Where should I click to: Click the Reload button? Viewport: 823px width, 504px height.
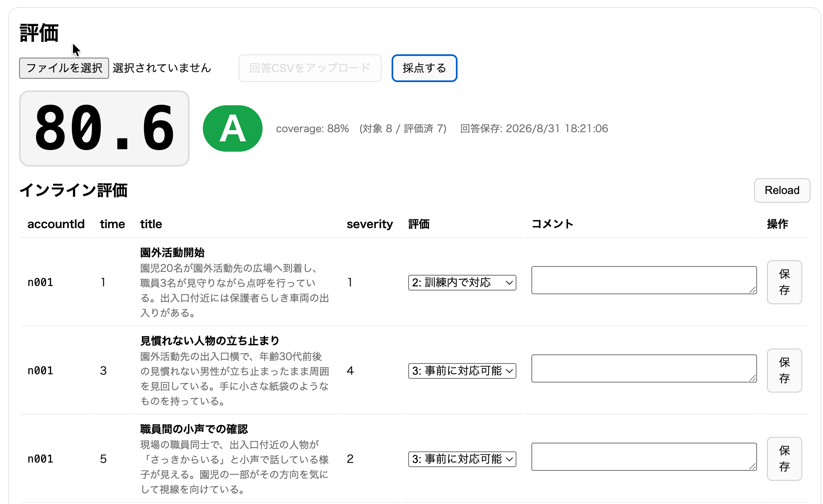[x=782, y=190]
